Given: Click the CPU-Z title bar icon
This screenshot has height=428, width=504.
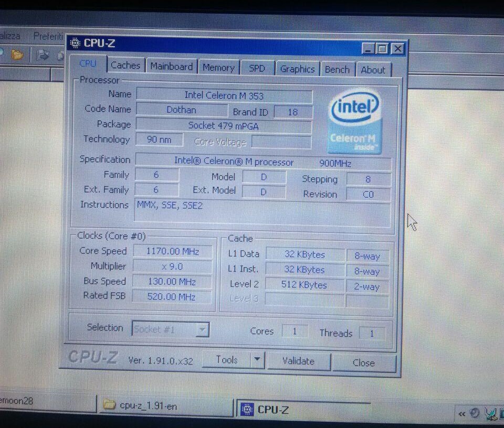Looking at the screenshot, I should click(x=75, y=42).
